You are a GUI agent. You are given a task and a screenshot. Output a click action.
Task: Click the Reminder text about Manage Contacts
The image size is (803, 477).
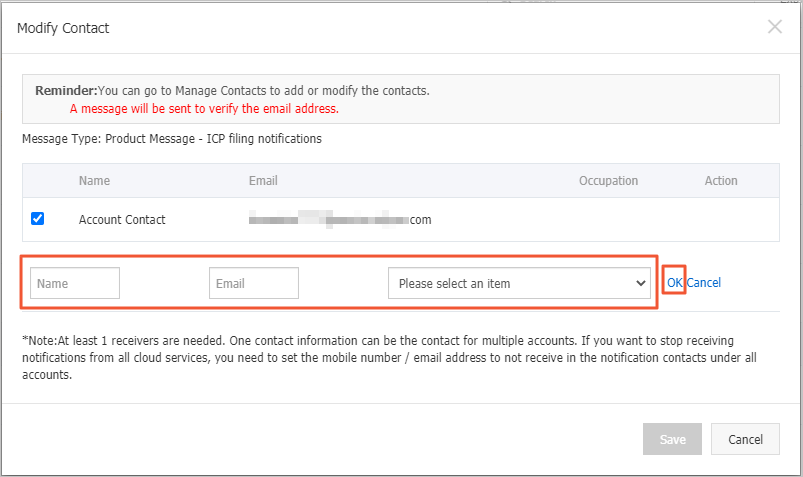[x=233, y=91]
